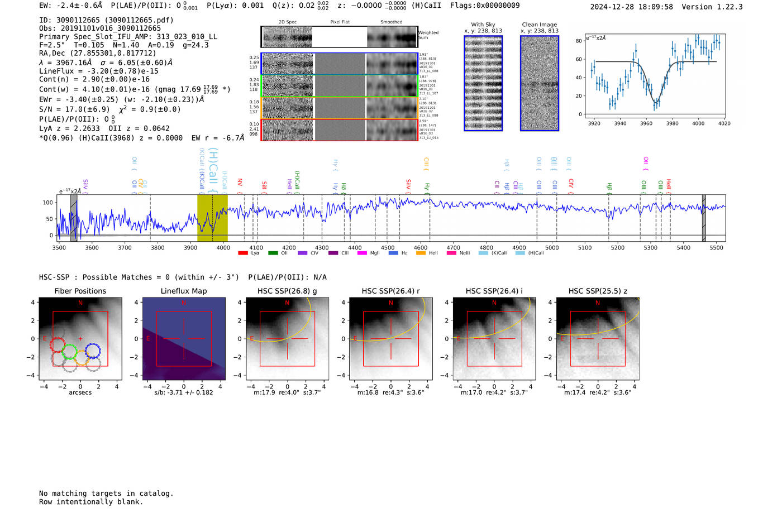The width and height of the screenshot is (782, 532).
Task: Select the CIV legend color swatch
Action: 303,253
